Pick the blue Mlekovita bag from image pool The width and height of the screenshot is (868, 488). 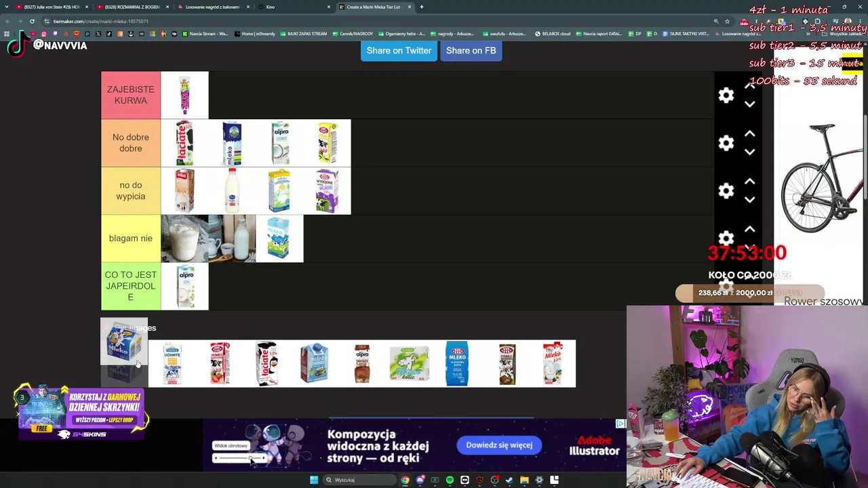coord(457,364)
